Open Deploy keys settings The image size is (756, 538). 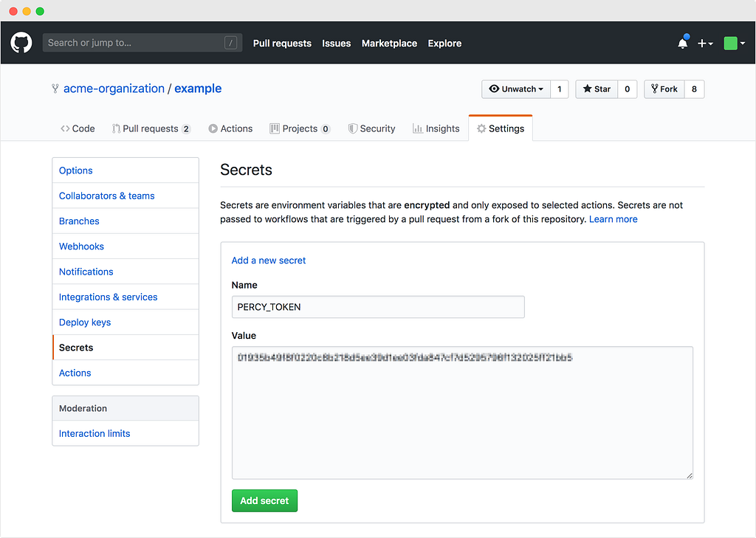85,323
